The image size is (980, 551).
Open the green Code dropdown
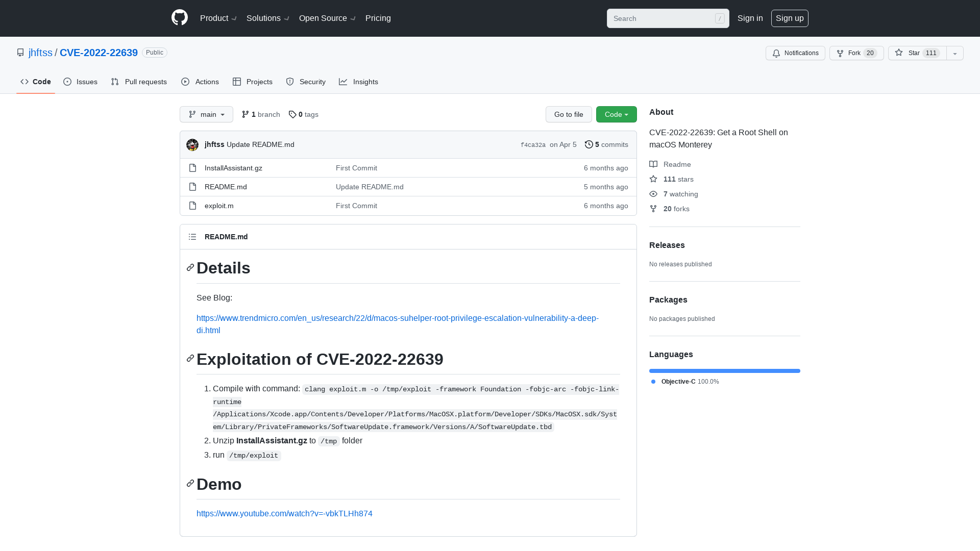617,114
